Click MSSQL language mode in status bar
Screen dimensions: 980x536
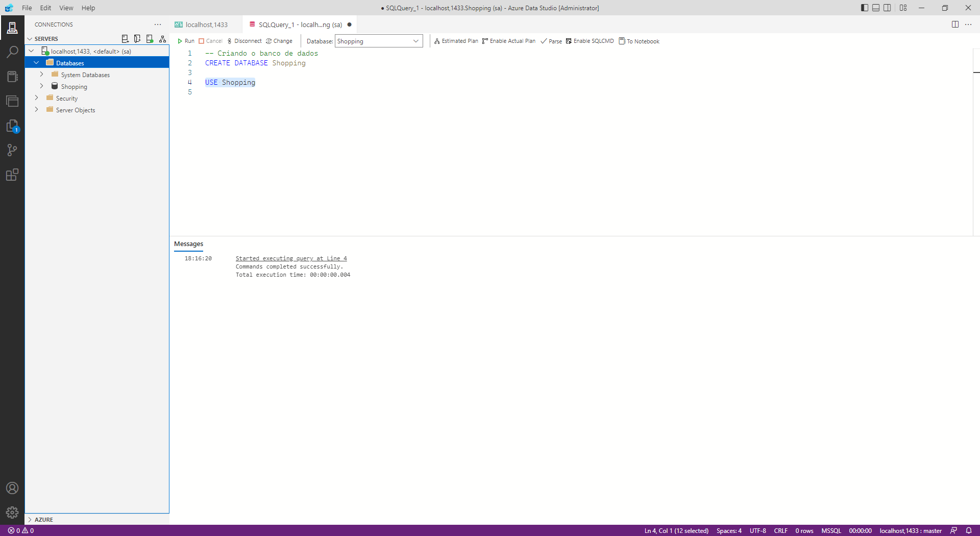(x=831, y=531)
